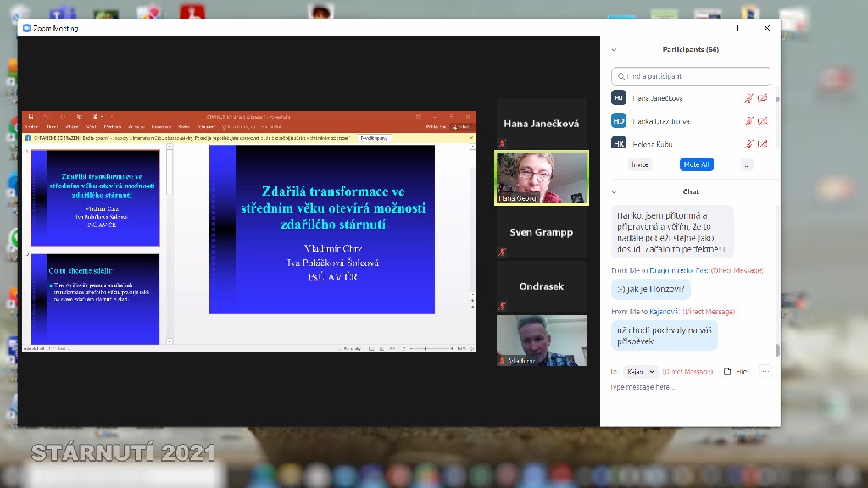The width and height of the screenshot is (868, 488).
Task: Click Helena Kubu's muted microphone icon
Action: (x=748, y=144)
